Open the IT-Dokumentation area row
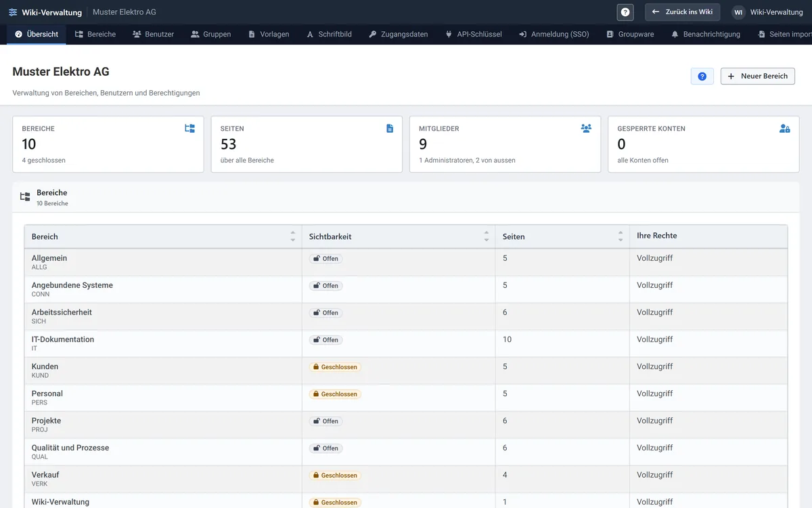Screen dimensions: 812x508 point(406,343)
